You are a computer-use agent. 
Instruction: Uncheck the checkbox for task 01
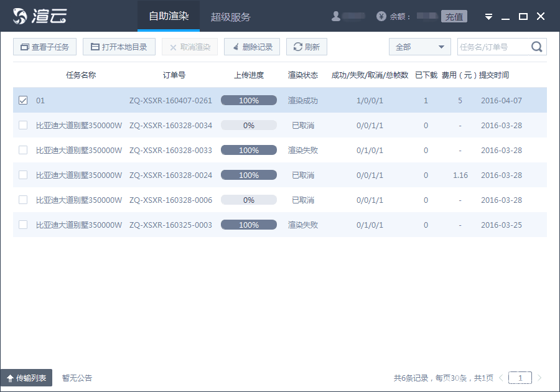tap(23, 100)
